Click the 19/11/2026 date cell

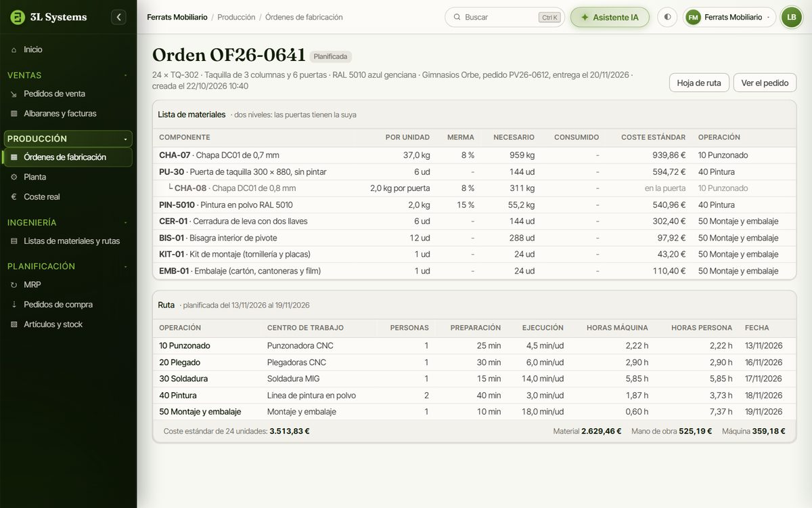pyautogui.click(x=763, y=412)
